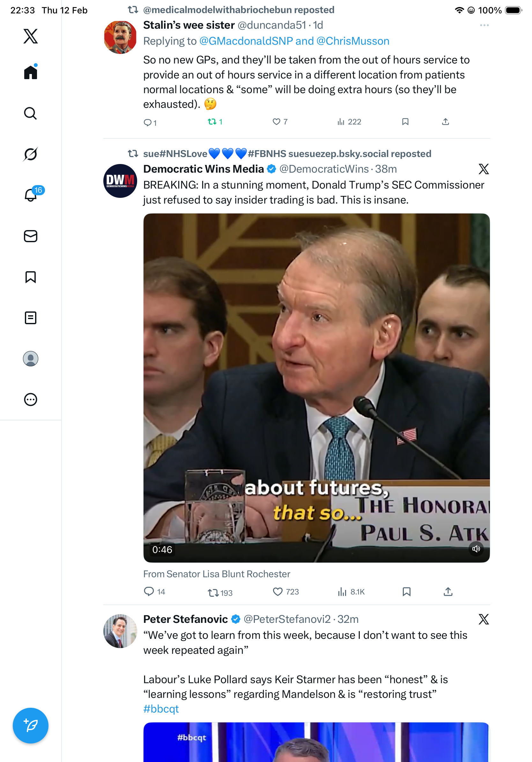Share the Democratic Wins Media post

pyautogui.click(x=448, y=592)
